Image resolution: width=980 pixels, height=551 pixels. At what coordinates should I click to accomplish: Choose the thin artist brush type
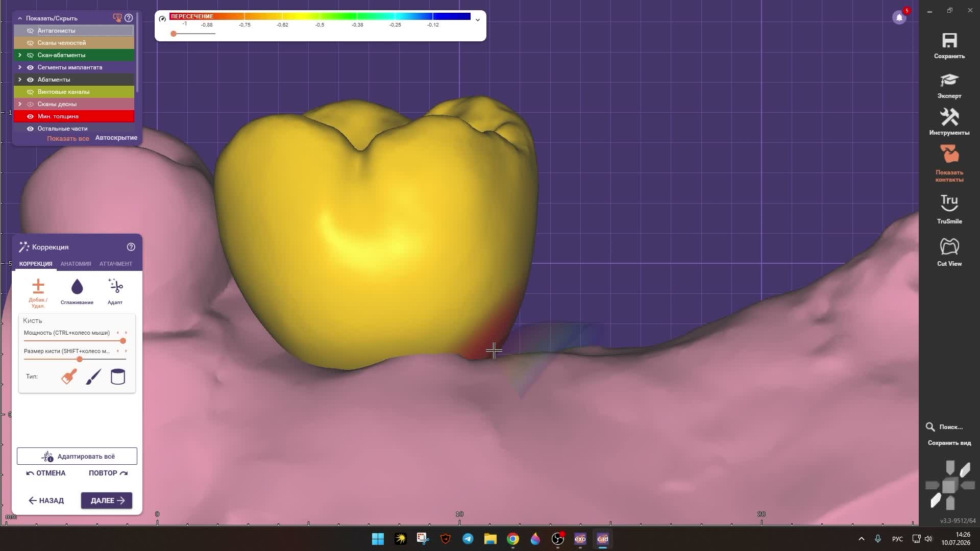pos(93,377)
